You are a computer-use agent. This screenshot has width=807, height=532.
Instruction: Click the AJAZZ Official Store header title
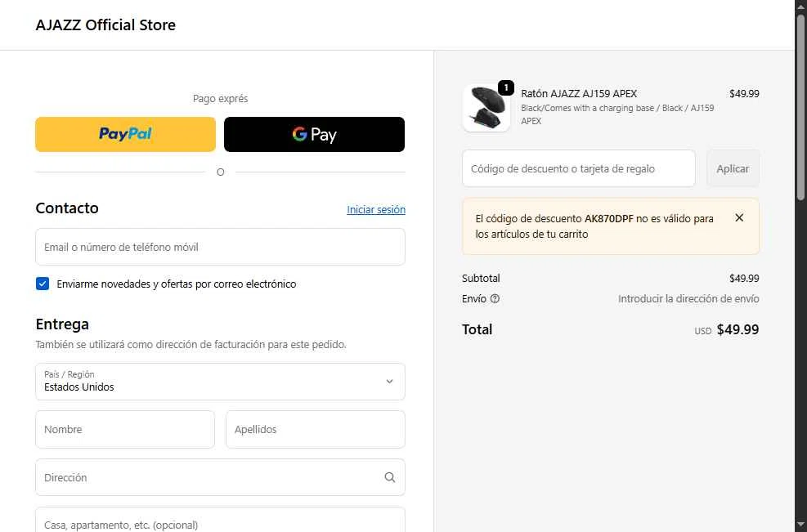105,25
